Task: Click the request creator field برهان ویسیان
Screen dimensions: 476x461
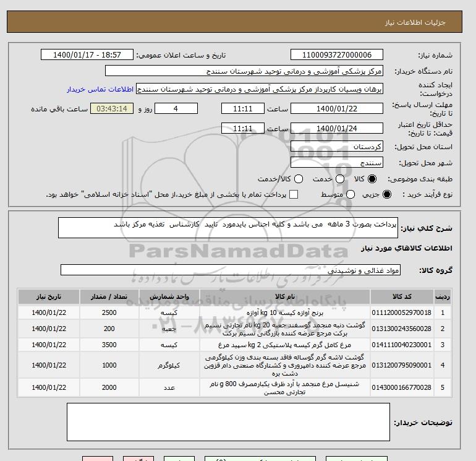Action: (260, 89)
